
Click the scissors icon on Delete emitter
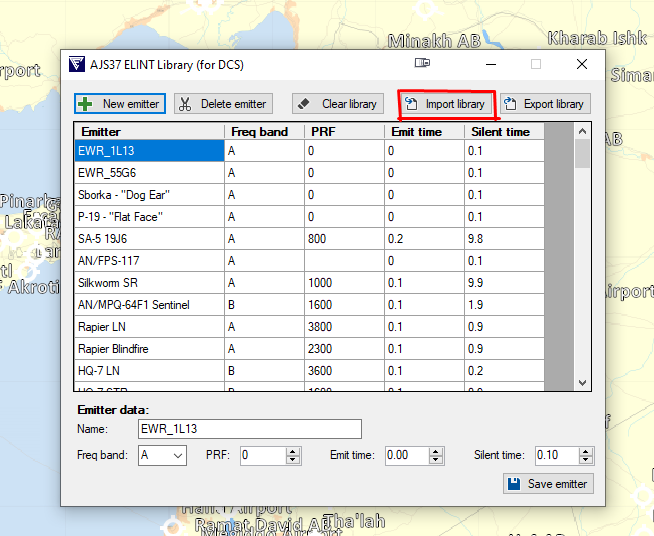[185, 104]
